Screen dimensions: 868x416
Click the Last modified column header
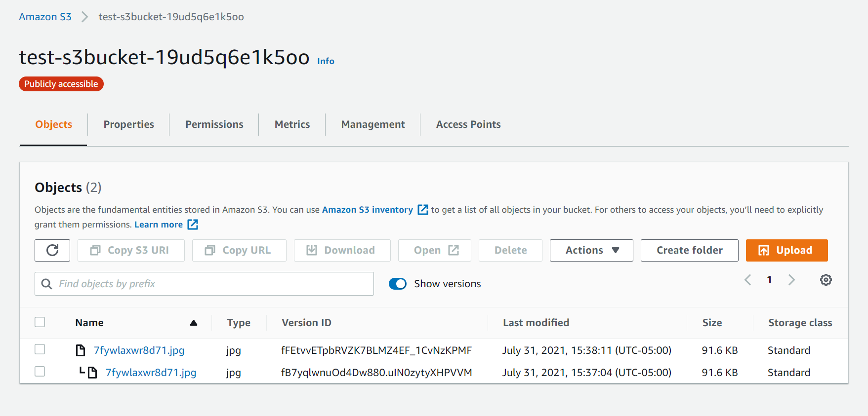536,323
